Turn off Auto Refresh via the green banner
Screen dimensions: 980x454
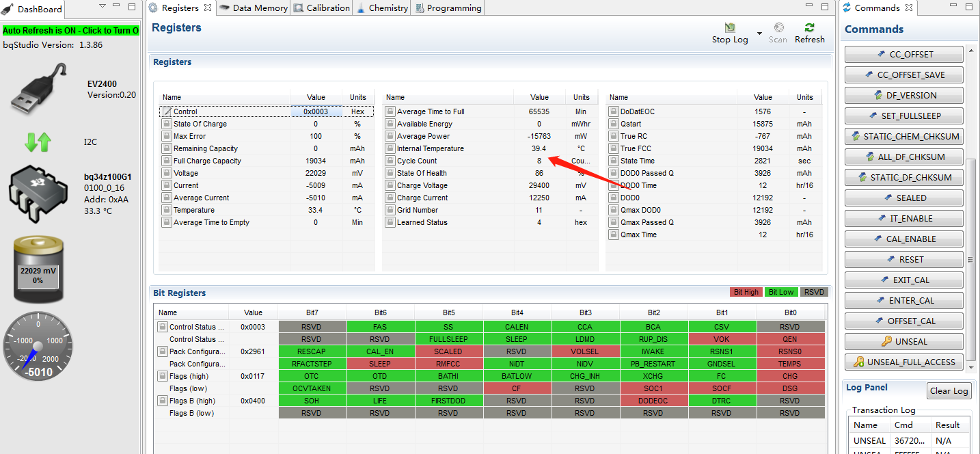[71, 31]
